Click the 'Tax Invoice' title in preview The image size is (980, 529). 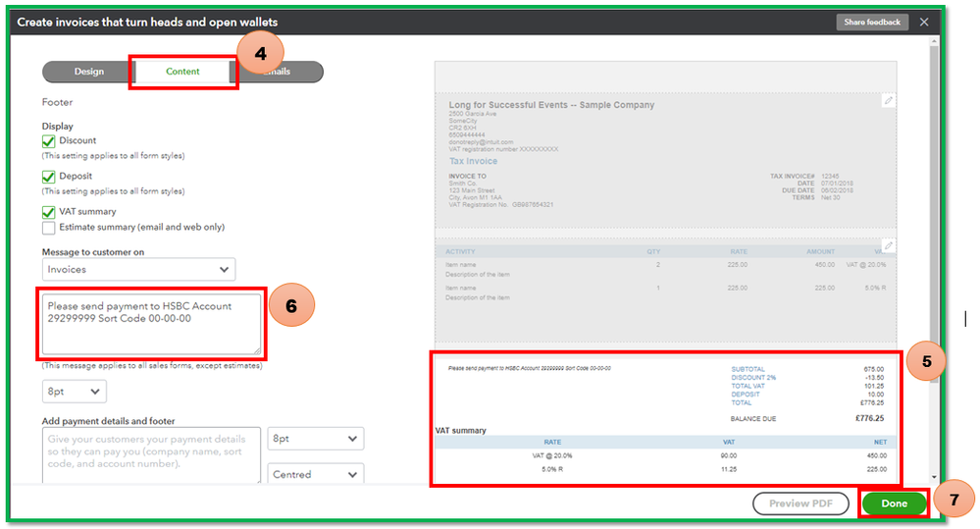click(x=473, y=161)
